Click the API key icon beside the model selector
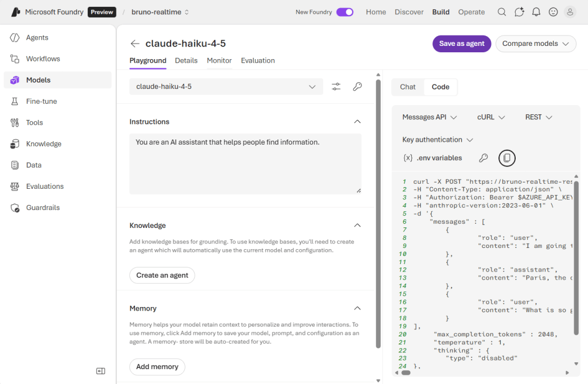 pyautogui.click(x=357, y=86)
